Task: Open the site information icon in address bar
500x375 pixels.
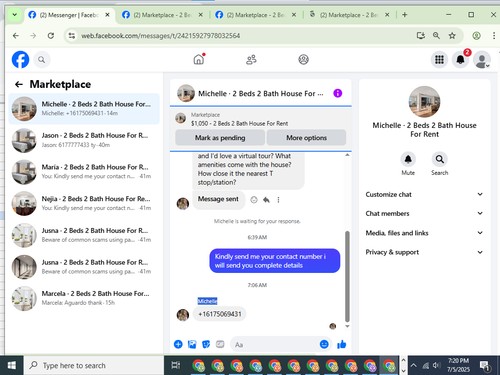Action: [72, 36]
